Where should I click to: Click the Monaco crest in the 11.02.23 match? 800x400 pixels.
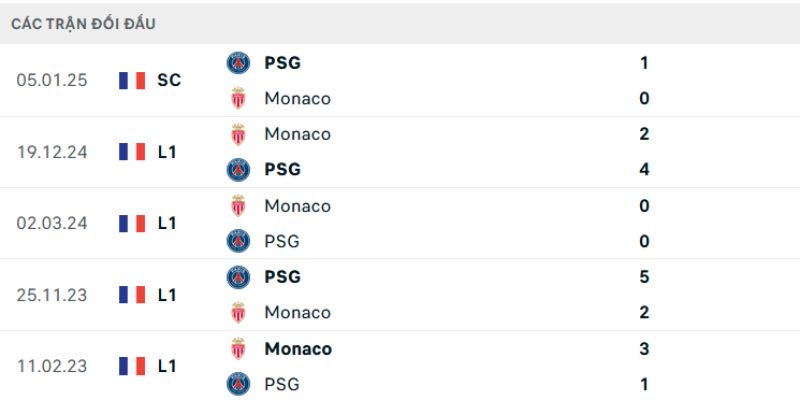238,349
